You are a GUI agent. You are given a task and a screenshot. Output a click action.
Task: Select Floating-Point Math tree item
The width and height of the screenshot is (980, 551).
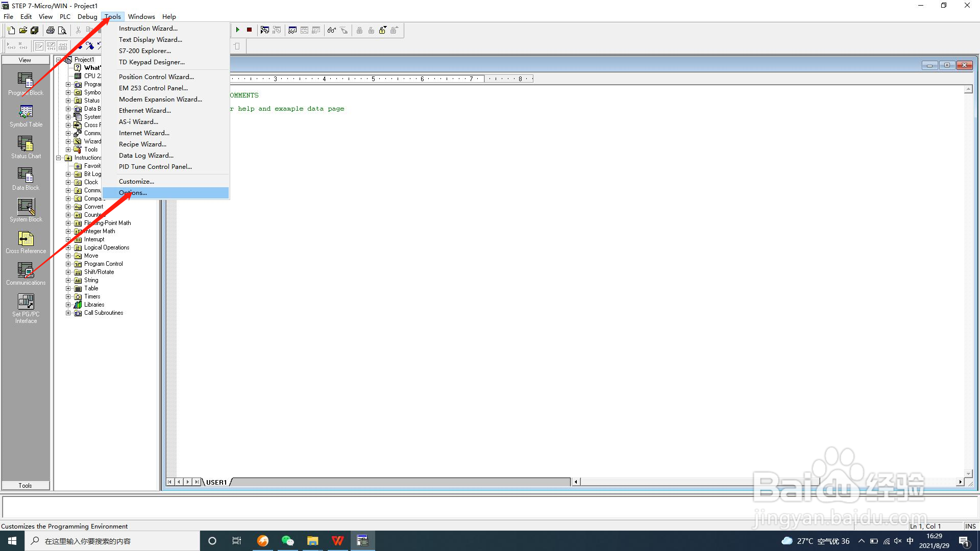pyautogui.click(x=108, y=223)
